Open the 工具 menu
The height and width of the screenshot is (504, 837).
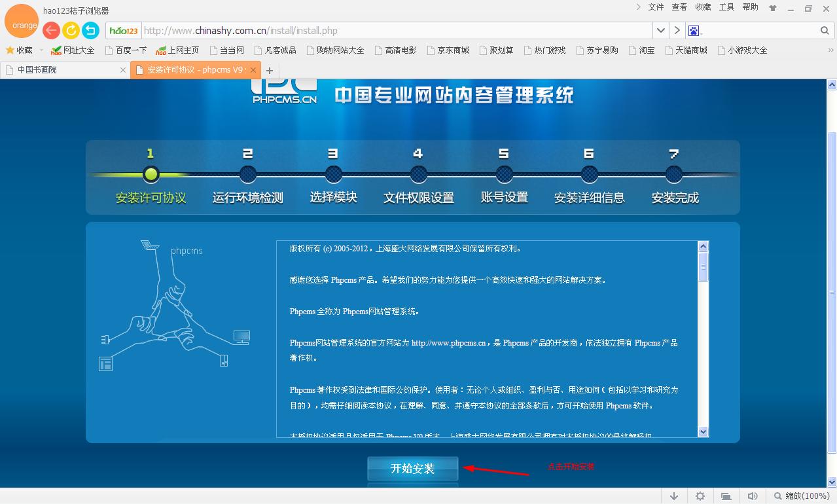point(726,7)
